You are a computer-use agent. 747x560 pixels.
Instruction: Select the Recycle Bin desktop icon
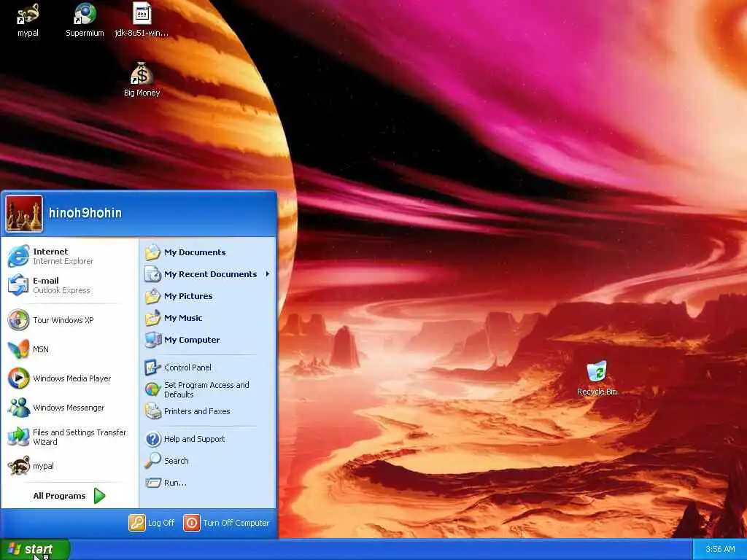[597, 371]
